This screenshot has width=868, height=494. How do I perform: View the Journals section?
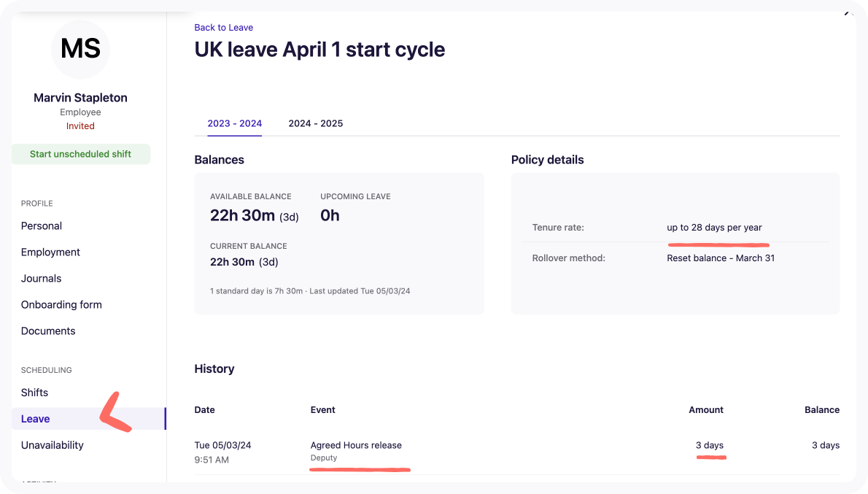41,279
